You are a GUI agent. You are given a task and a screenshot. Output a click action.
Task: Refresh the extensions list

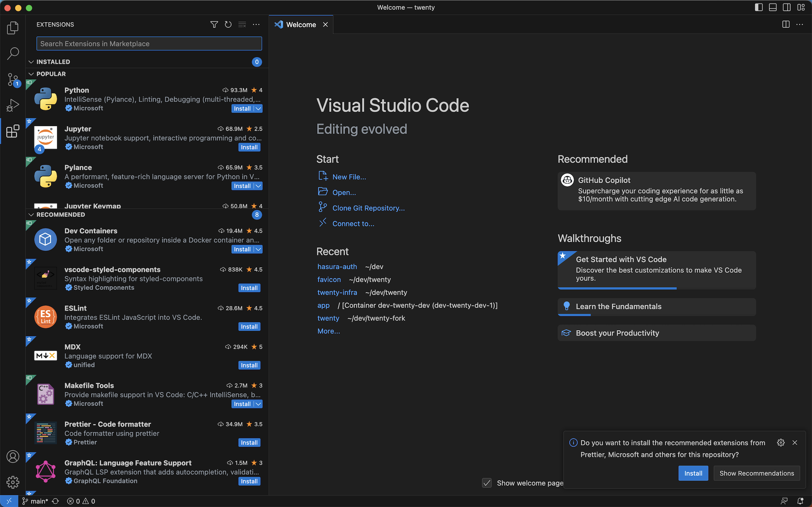pyautogui.click(x=228, y=24)
